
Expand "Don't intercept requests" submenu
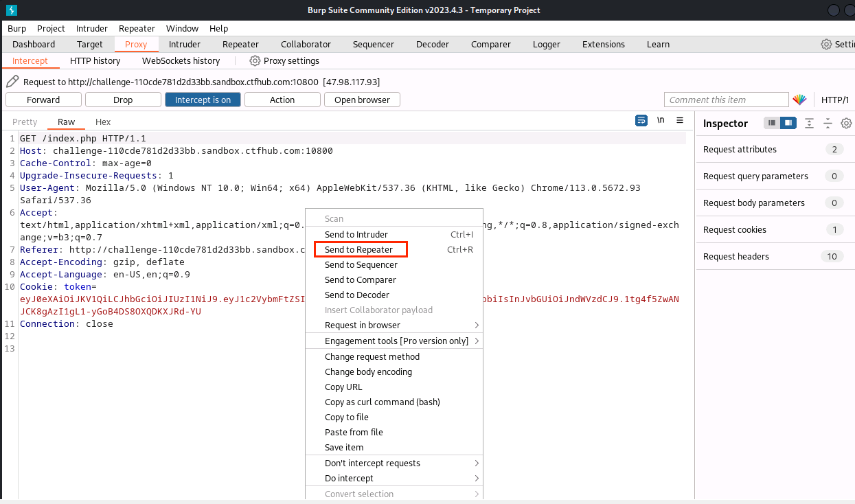[x=394, y=463]
